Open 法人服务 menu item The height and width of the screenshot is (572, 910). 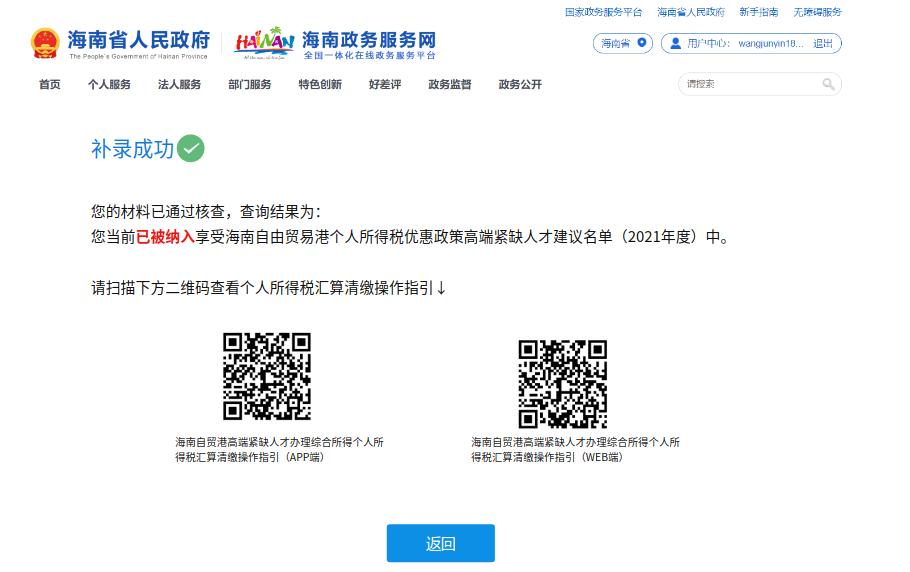[179, 85]
